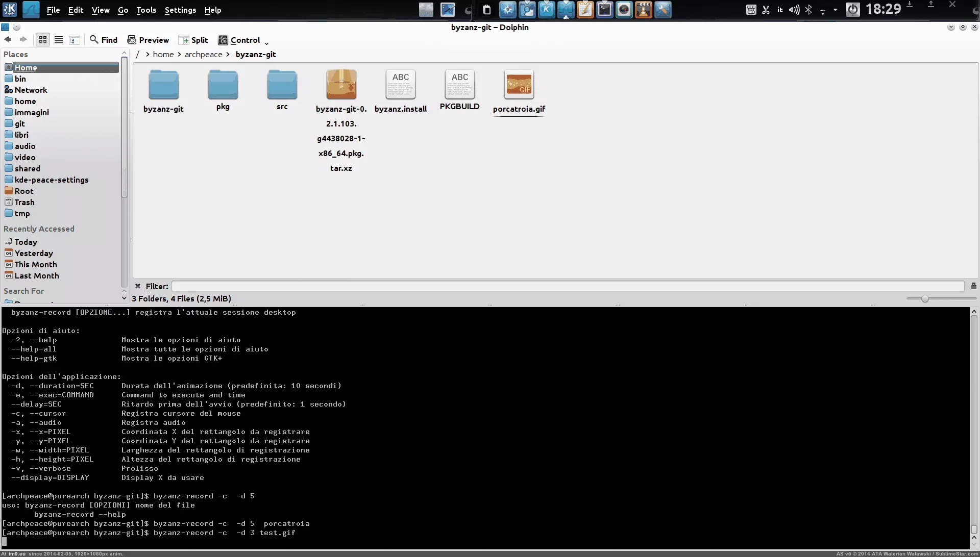Select the byzanz.install file icon
980x557 pixels.
(401, 85)
